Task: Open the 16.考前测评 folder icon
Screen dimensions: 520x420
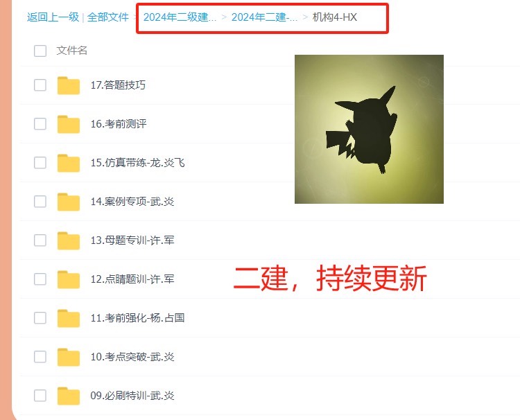Action: (69, 124)
